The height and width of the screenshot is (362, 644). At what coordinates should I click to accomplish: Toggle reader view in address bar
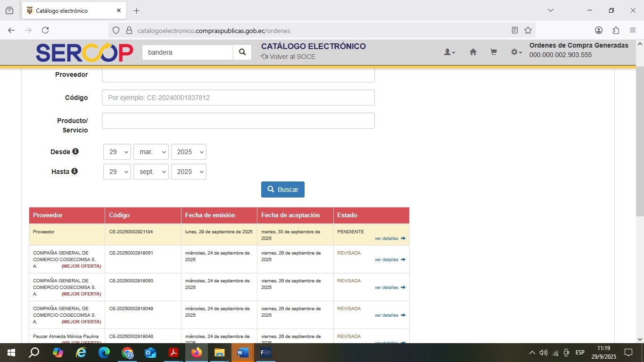[515, 30]
